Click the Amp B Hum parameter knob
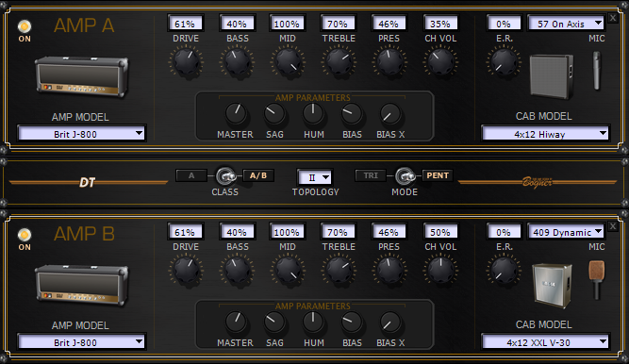The image size is (629, 364). click(313, 322)
